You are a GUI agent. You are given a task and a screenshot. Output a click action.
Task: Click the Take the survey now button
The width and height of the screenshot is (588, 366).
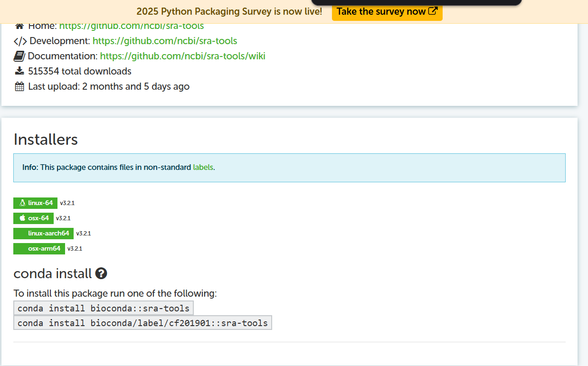pyautogui.click(x=387, y=12)
